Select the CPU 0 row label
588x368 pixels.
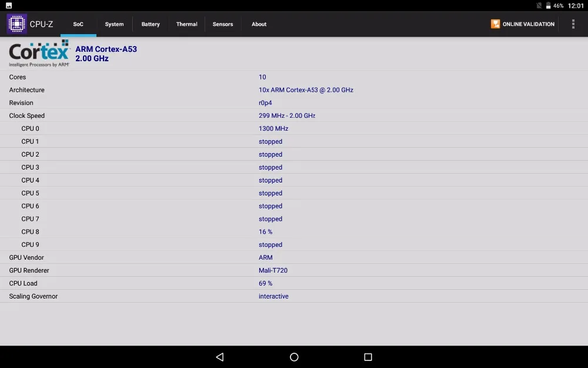[30, 128]
